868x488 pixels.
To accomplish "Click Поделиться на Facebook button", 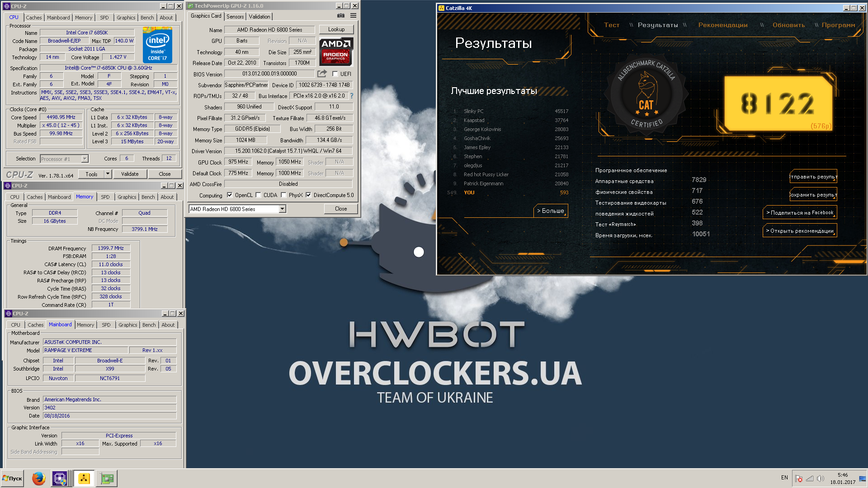I will click(x=800, y=213).
